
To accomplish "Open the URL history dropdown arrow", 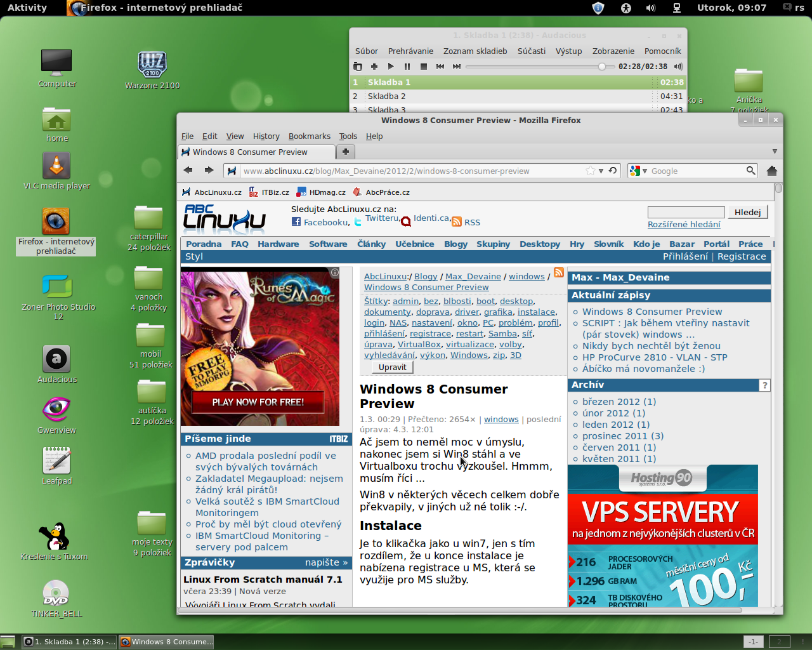I will (602, 171).
